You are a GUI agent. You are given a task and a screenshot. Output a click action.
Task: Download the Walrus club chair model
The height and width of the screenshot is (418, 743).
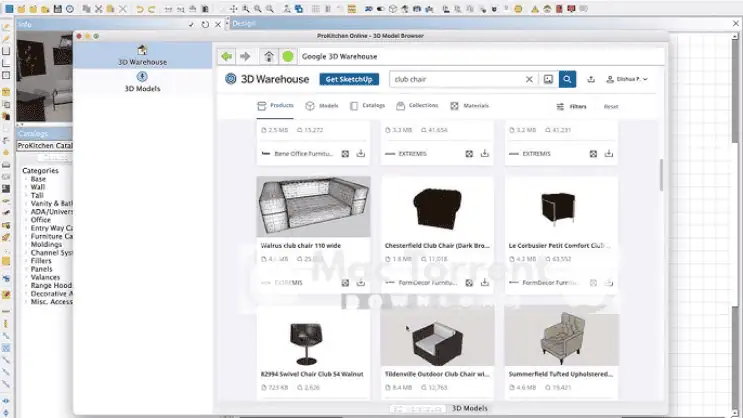tap(361, 282)
